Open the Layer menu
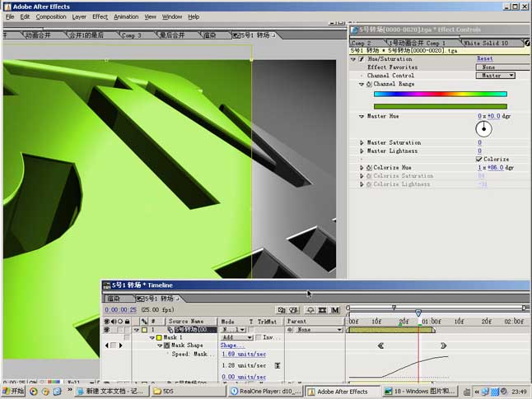 pyautogui.click(x=79, y=16)
